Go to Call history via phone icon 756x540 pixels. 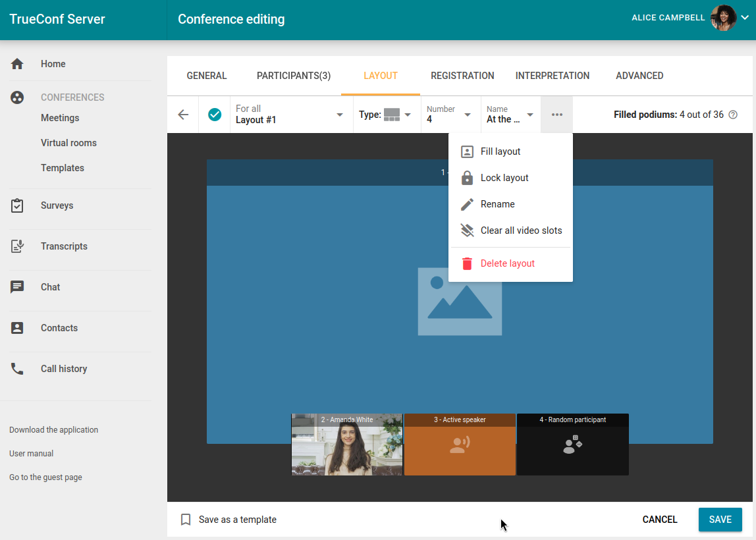coord(18,369)
